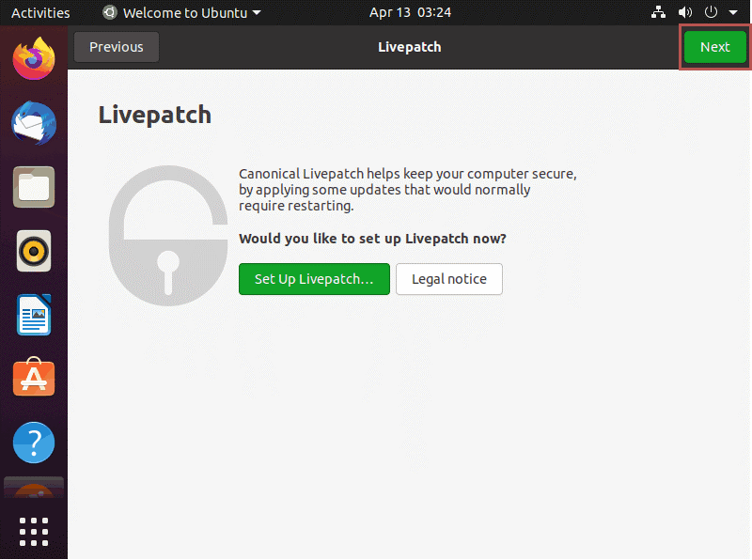This screenshot has width=752, height=560.
Task: Open the clock showing Apr 13 03:24
Action: pyautogui.click(x=410, y=12)
